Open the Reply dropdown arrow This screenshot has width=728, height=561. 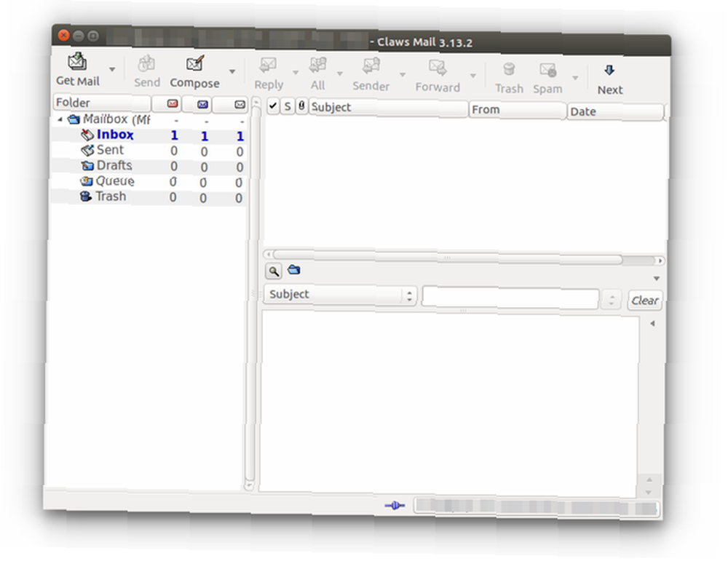pyautogui.click(x=296, y=72)
